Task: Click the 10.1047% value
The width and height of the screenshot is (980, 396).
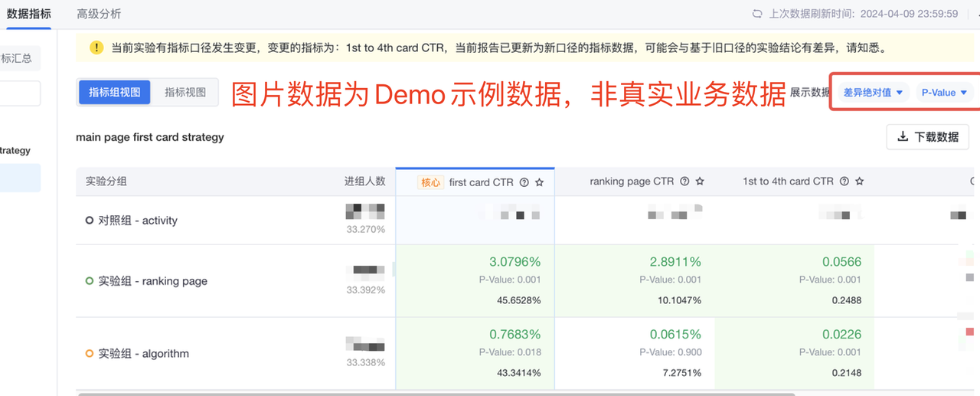Action: pyautogui.click(x=679, y=300)
